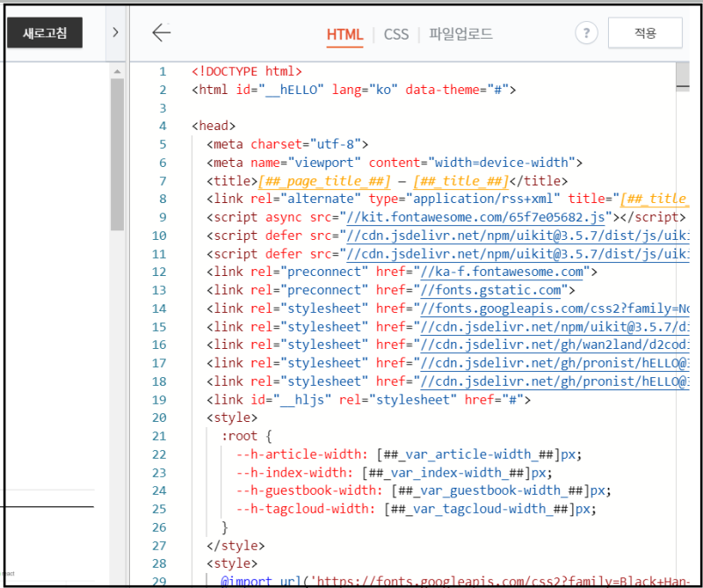The image size is (703, 588).
Task: Open help with question mark icon
Action: (x=586, y=33)
